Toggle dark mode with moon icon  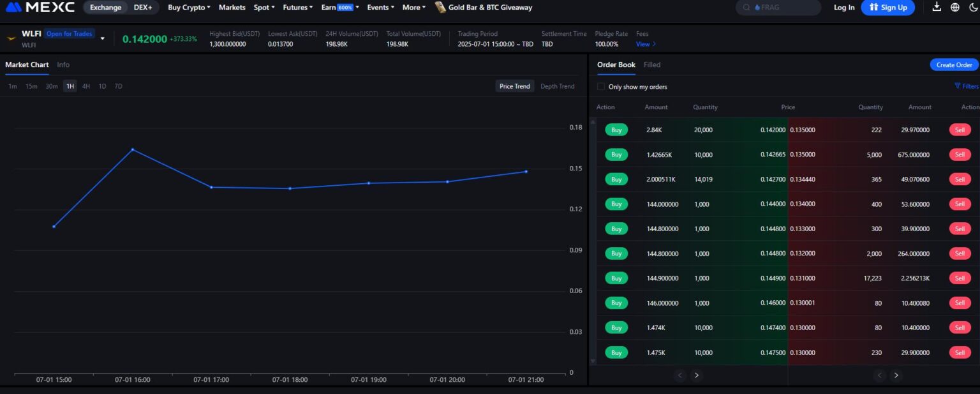click(973, 8)
